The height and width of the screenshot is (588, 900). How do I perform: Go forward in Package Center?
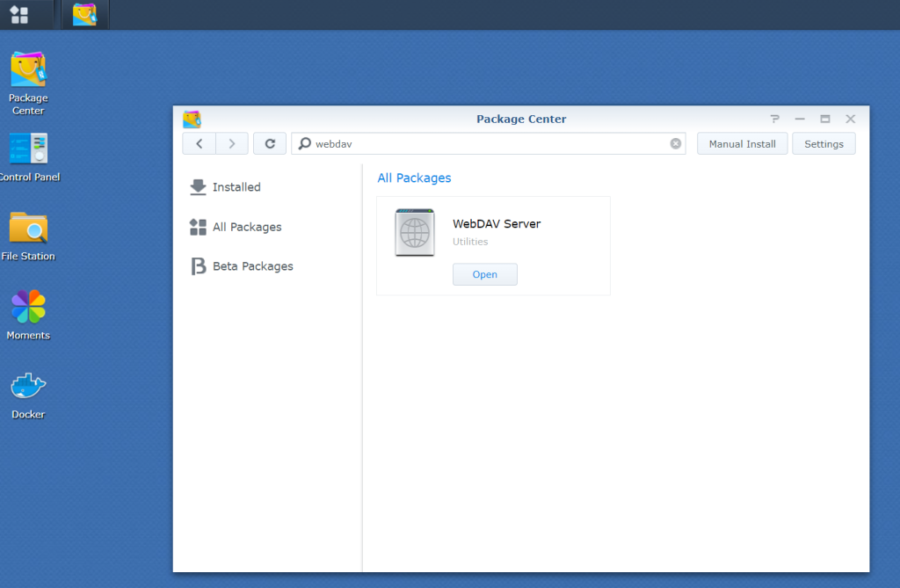coord(232,143)
